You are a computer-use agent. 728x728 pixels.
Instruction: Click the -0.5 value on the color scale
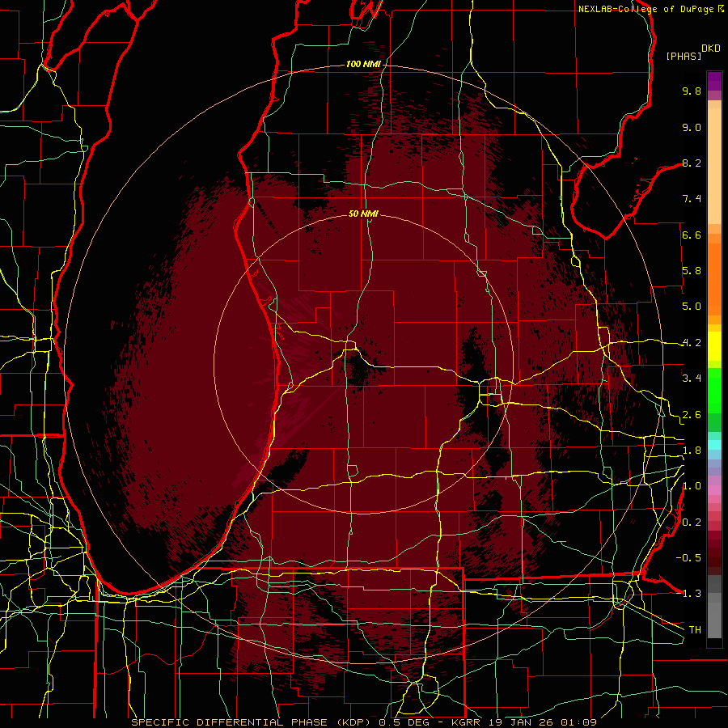coord(688,557)
